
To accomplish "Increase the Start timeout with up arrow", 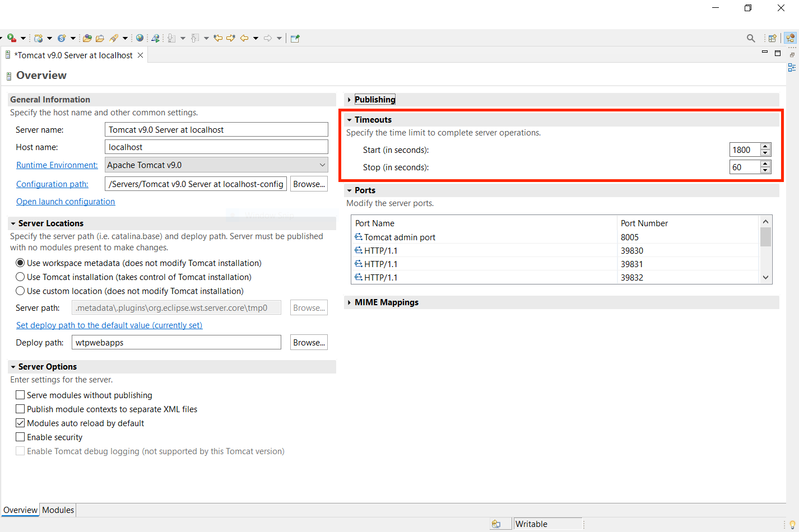I will (x=765, y=147).
